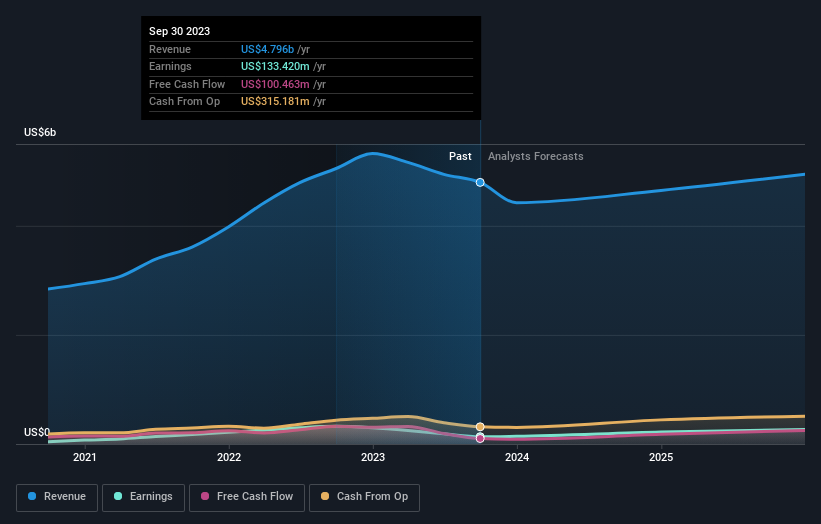
Task: Toggle the Revenue legend series
Action: tap(57, 497)
